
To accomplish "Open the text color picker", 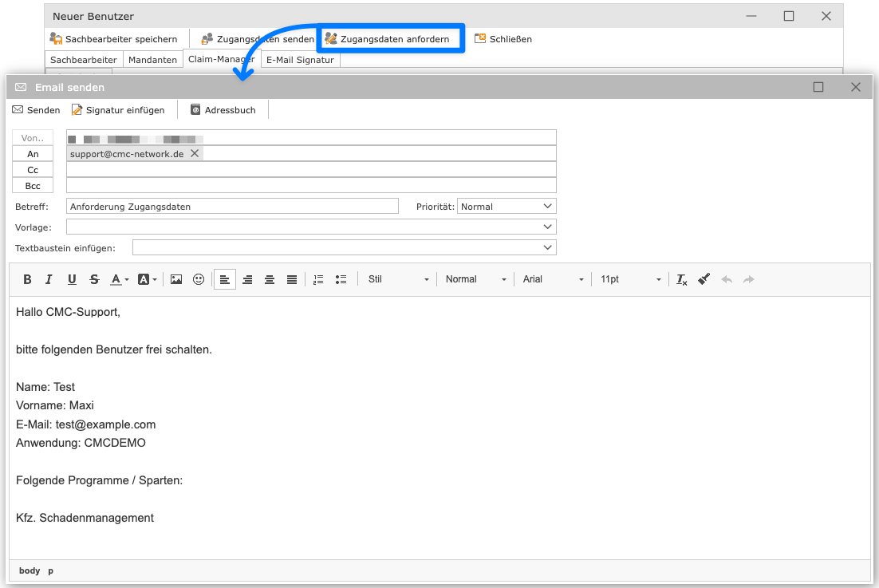I will pos(119,279).
